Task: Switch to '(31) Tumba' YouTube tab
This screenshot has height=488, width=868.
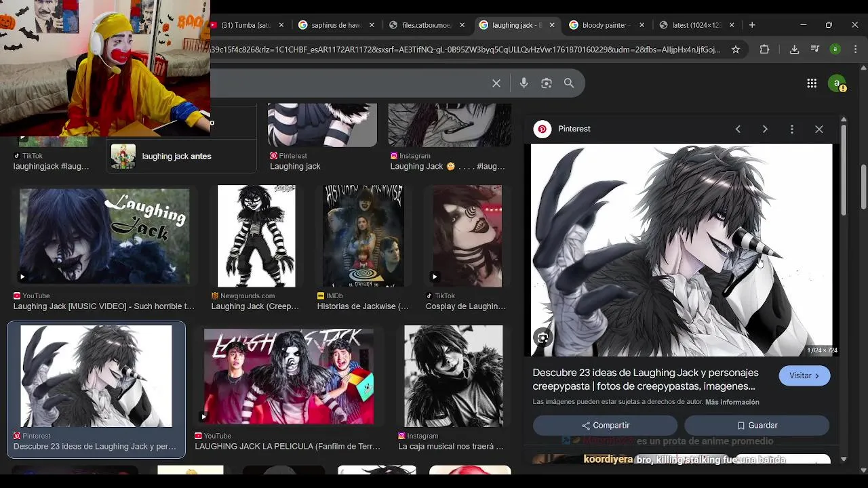Action: [245, 25]
